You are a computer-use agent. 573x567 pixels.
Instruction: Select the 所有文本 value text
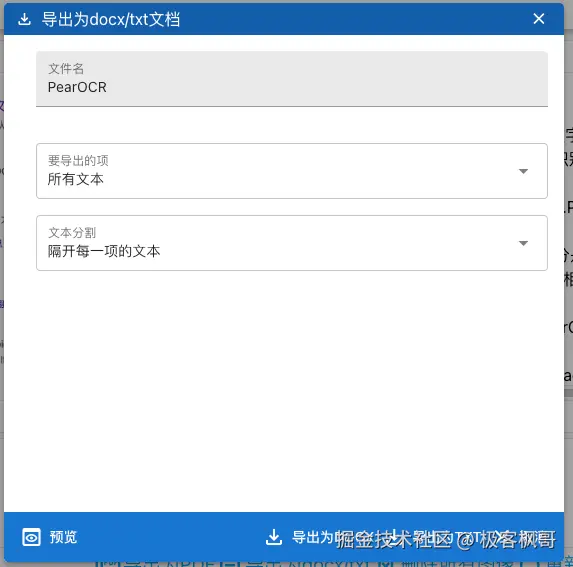76,179
